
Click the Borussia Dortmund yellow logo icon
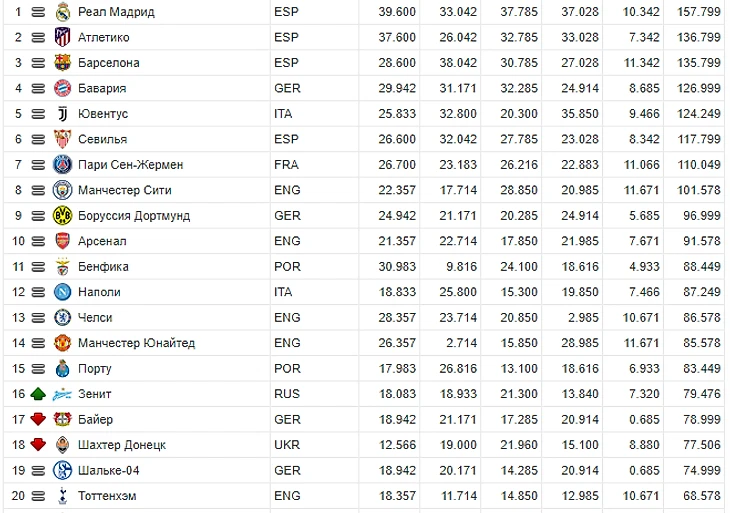point(63,216)
